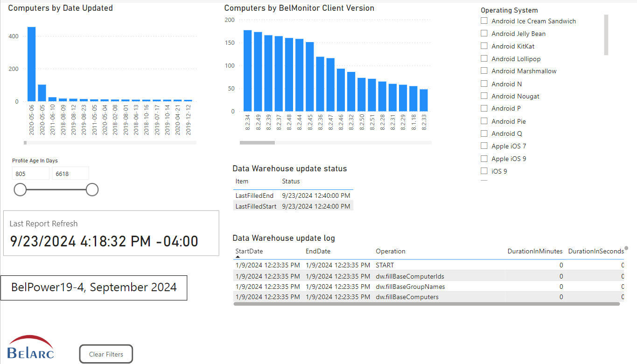This screenshot has width=637, height=364.
Task: Click the maximum Profile Age field showing 6618
Action: point(70,174)
